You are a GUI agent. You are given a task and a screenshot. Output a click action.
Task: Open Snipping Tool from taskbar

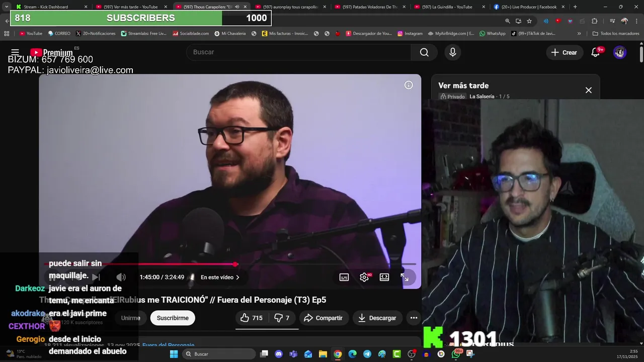point(470,354)
